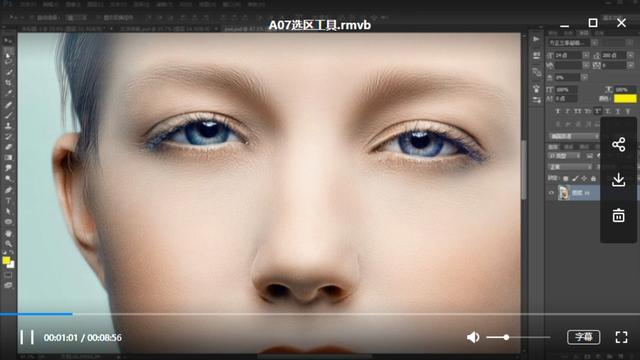This screenshot has width=640, height=360.
Task: Toggle lock transparent pixels icon
Action: point(566,178)
